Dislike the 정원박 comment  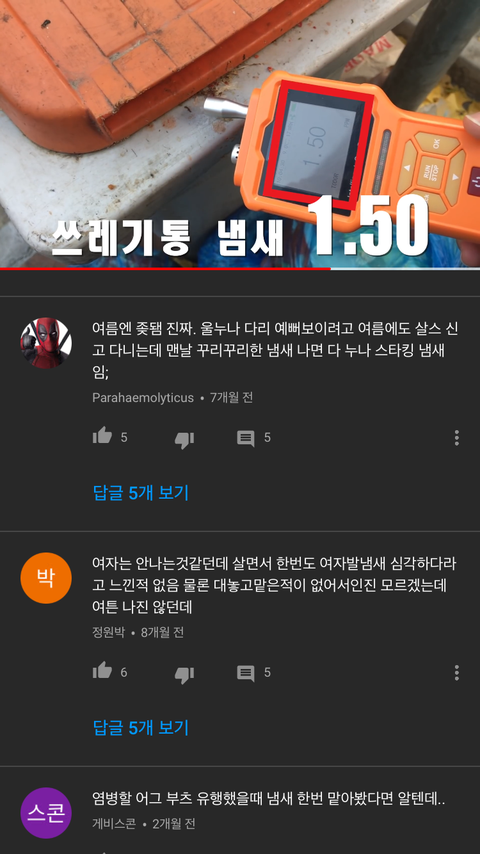pyautogui.click(x=184, y=675)
